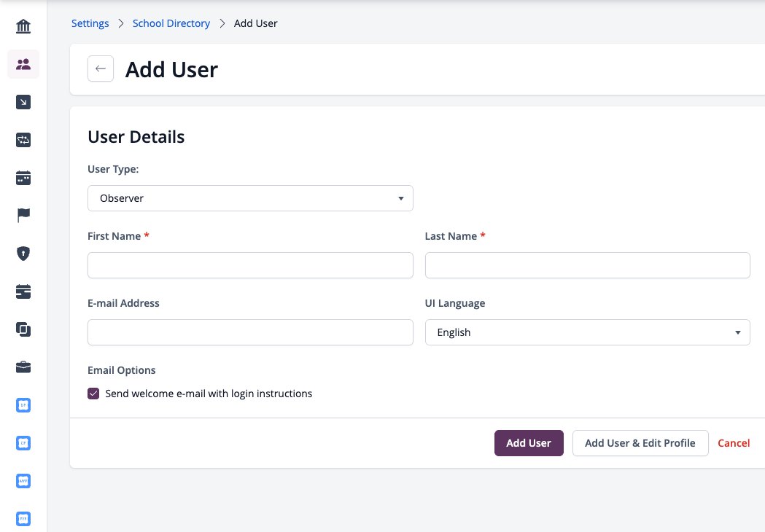Screen dimensions: 765x532
Task: Uncheck Send welcome e-mail with login instructions
Action: (93, 394)
